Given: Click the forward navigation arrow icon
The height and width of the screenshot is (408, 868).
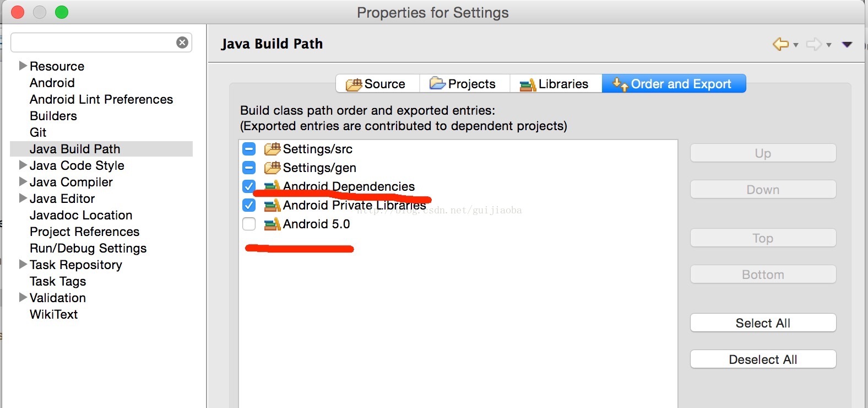Looking at the screenshot, I should click(x=813, y=44).
